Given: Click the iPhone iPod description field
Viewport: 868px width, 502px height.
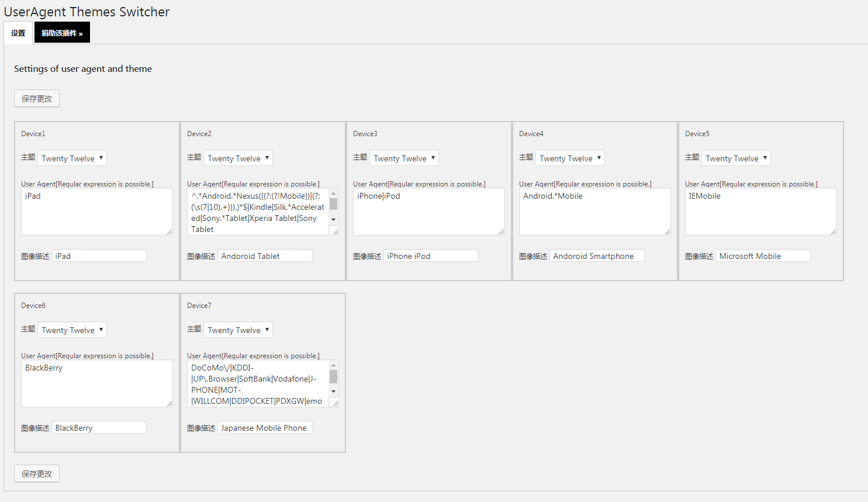Looking at the screenshot, I should 431,256.
